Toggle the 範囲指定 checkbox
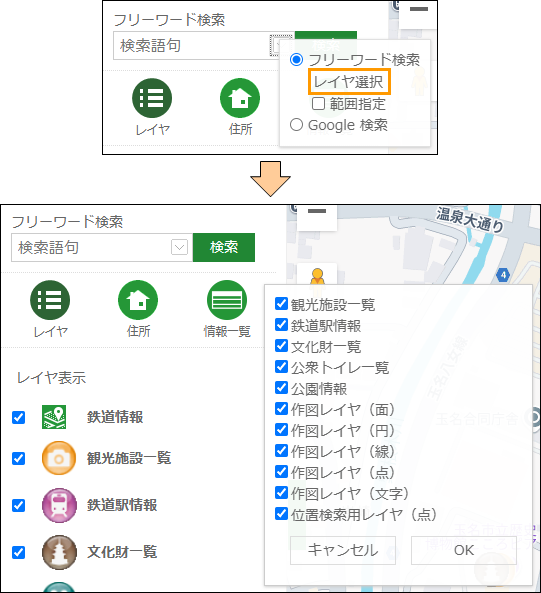The width and height of the screenshot is (541, 593). pyautogui.click(x=318, y=103)
